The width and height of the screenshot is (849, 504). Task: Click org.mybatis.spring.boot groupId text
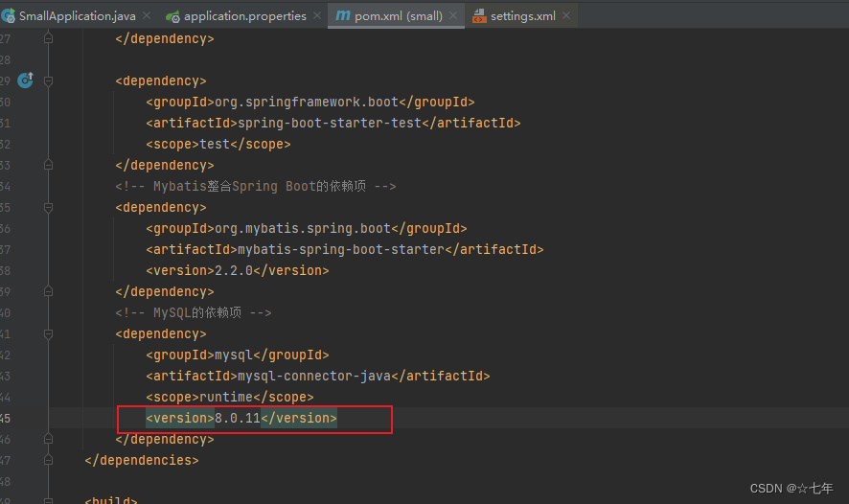[x=303, y=228]
